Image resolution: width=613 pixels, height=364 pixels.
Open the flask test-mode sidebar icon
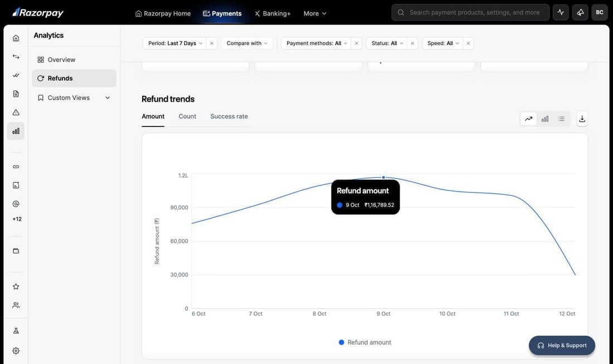click(16, 331)
